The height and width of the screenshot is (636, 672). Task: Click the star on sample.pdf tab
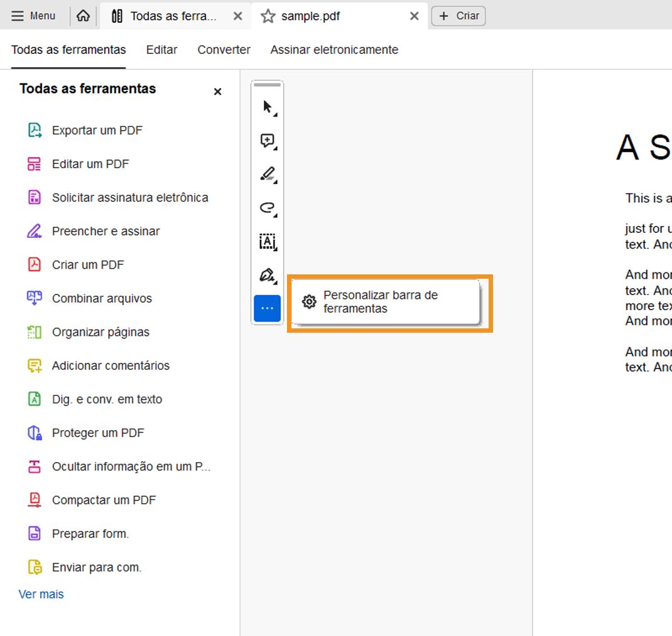point(268,16)
